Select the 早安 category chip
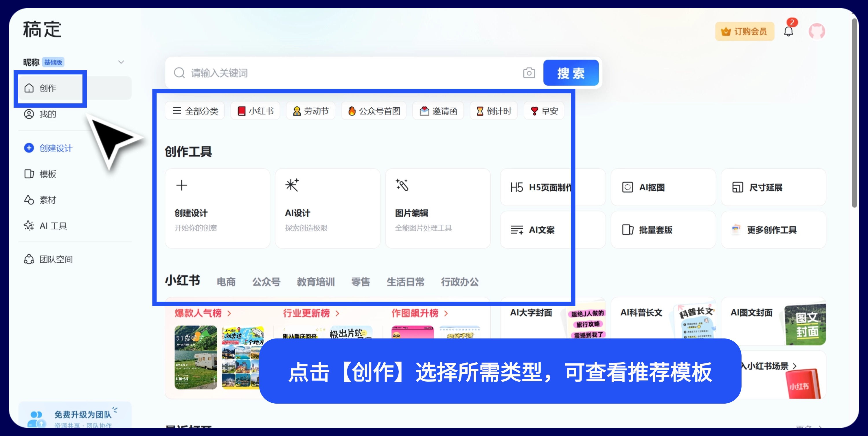 pos(544,111)
